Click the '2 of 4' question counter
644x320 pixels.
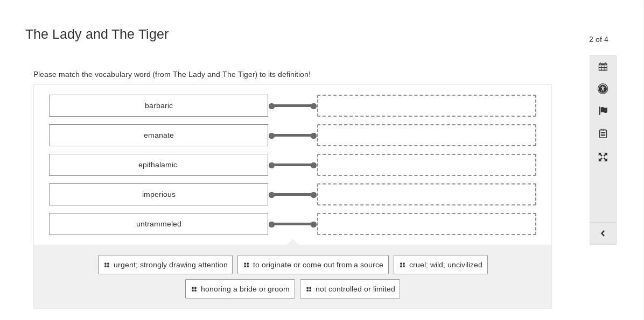tap(598, 39)
